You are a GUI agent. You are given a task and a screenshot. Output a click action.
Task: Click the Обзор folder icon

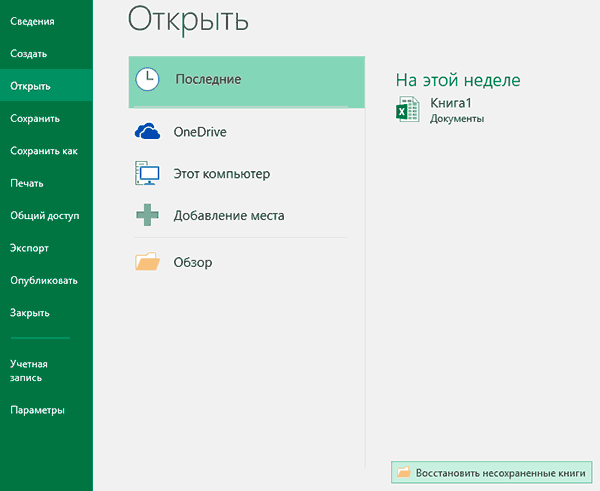click(147, 261)
